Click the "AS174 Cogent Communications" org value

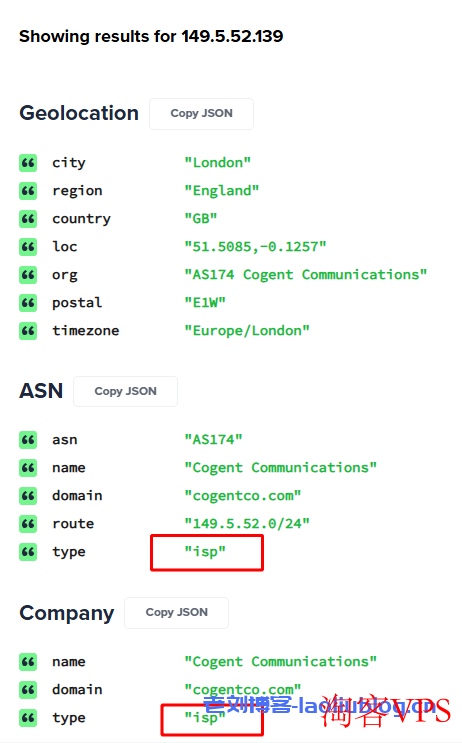click(306, 275)
